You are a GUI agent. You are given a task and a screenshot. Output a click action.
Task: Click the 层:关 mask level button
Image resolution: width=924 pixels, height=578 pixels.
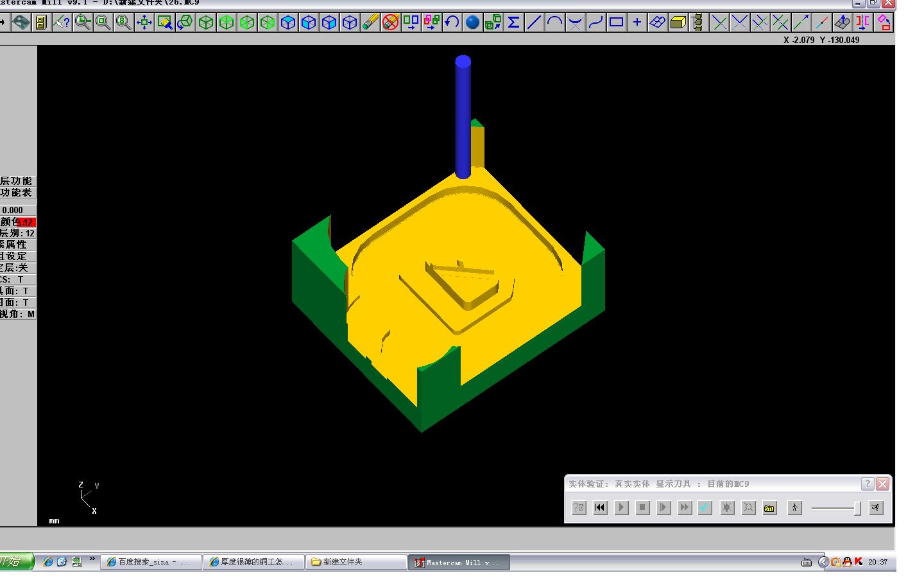(x=17, y=268)
